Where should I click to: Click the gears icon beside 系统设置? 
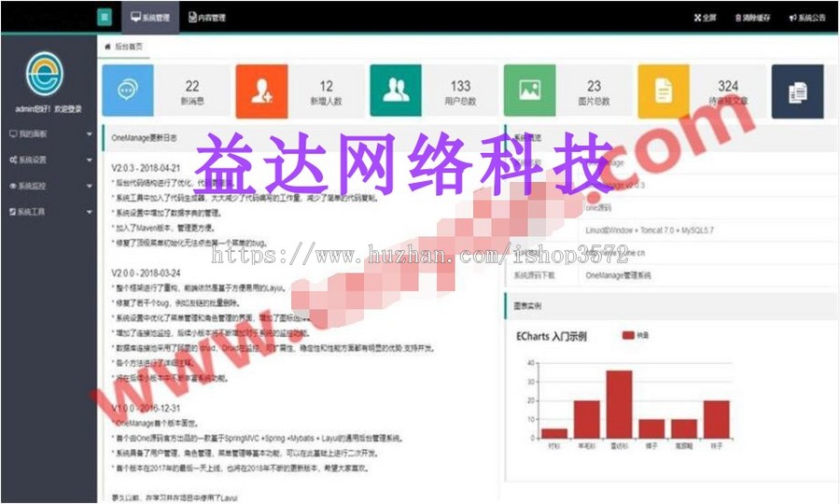(x=13, y=160)
